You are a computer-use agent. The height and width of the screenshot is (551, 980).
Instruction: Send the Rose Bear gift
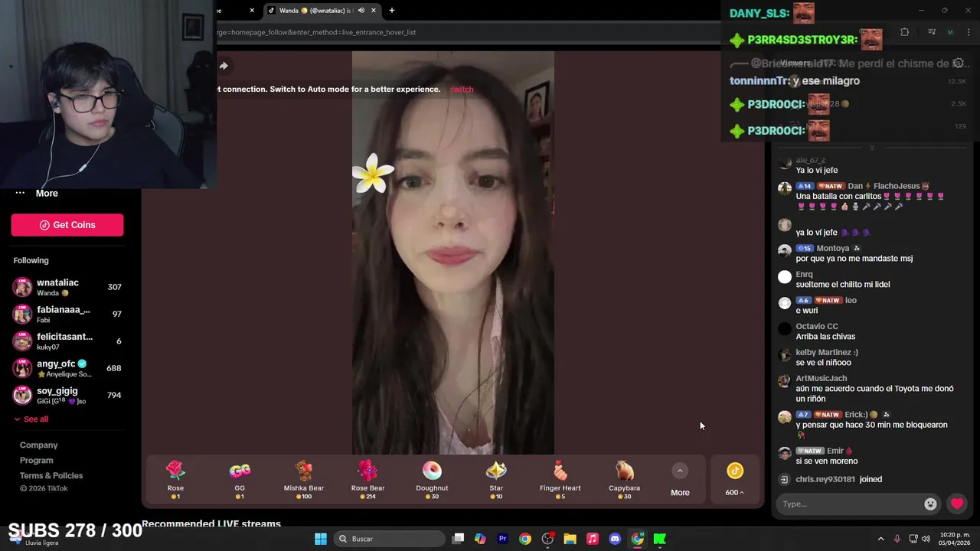coord(367,480)
